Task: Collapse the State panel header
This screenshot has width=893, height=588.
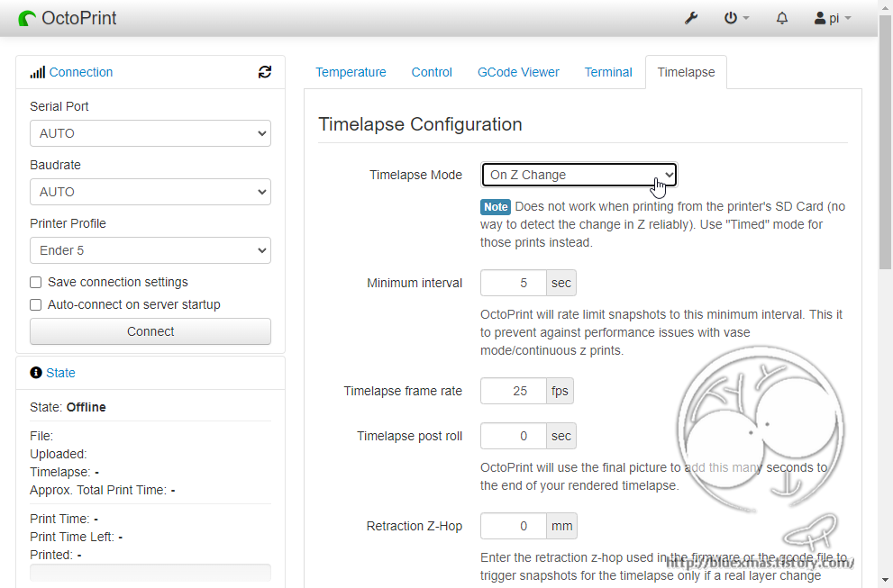Action: tap(60, 373)
